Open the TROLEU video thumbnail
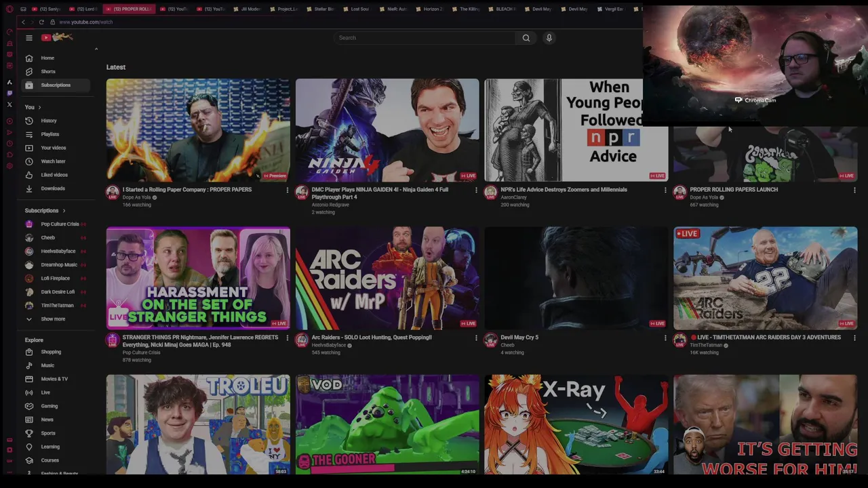 coord(198,425)
